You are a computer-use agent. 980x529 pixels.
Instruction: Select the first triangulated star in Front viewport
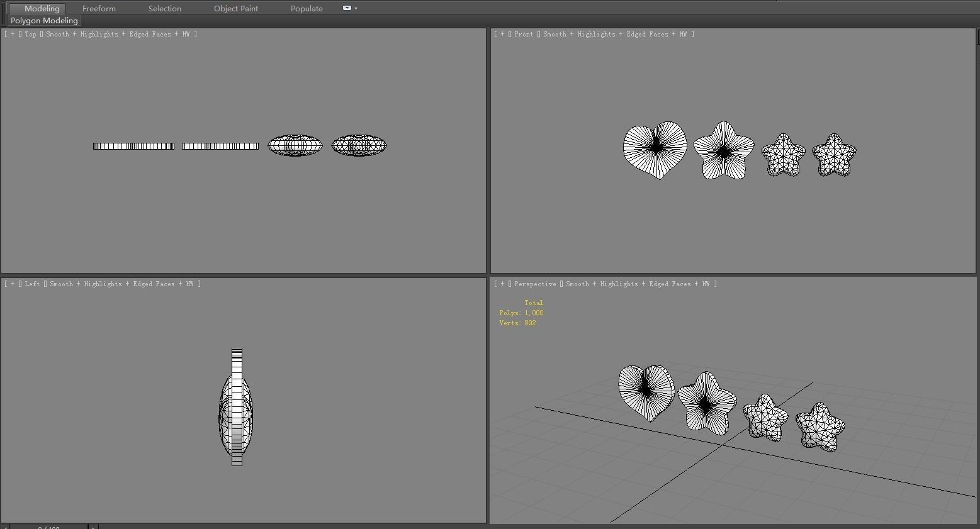click(783, 154)
